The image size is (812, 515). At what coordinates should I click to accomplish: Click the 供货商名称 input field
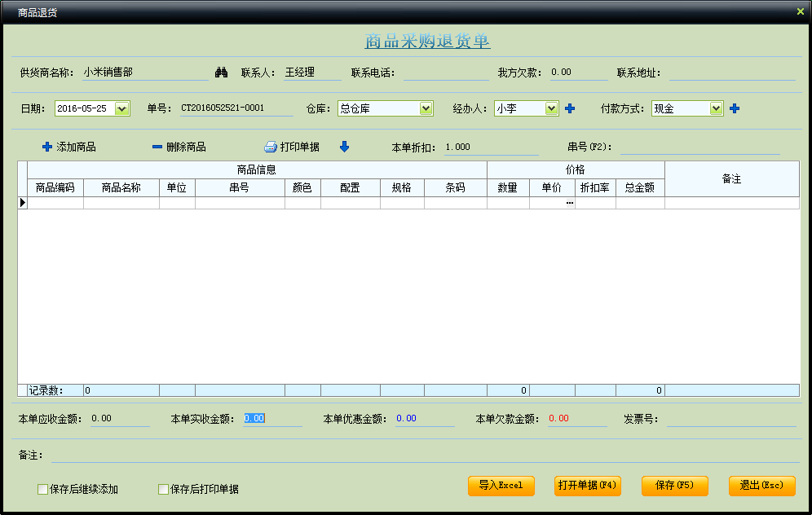click(x=145, y=73)
